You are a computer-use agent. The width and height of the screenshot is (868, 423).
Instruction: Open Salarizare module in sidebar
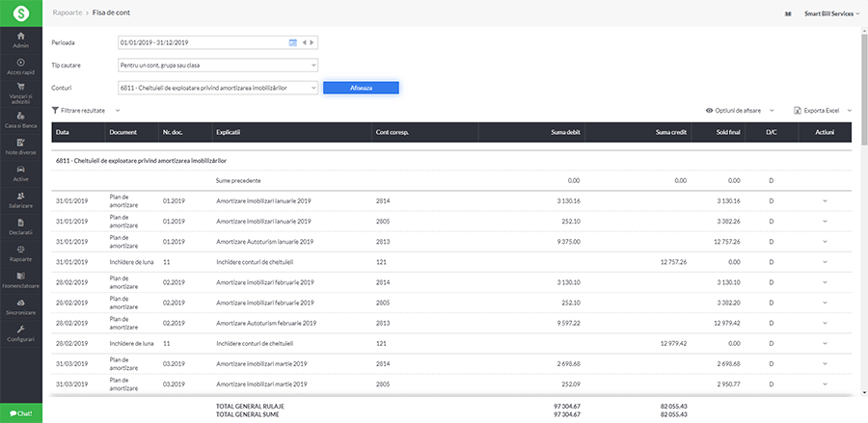20,199
